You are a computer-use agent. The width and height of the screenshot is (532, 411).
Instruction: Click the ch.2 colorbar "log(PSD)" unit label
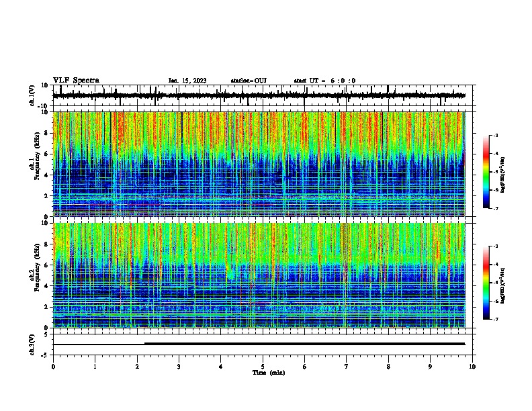502,285
